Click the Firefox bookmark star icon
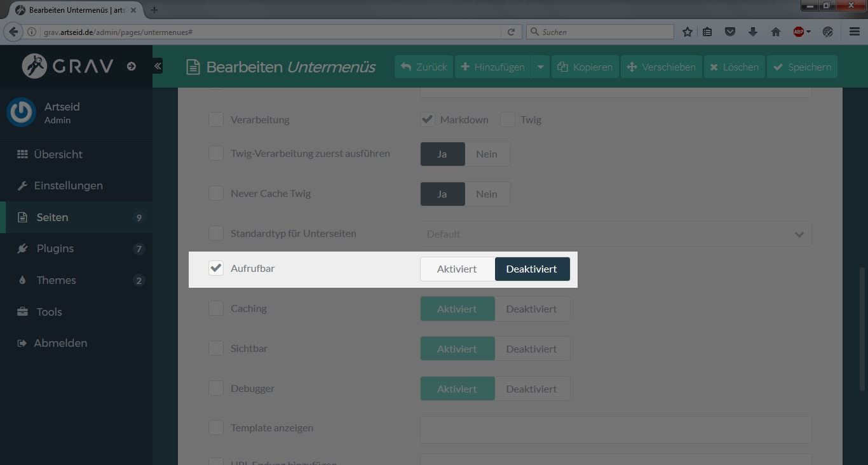This screenshot has width=868, height=465. click(x=687, y=32)
